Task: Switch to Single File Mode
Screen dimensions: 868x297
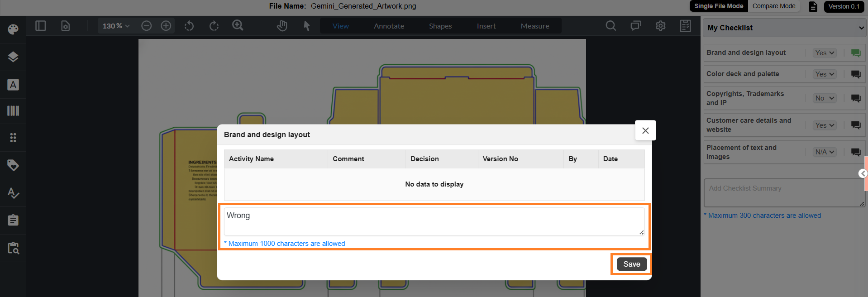Action: [x=719, y=6]
